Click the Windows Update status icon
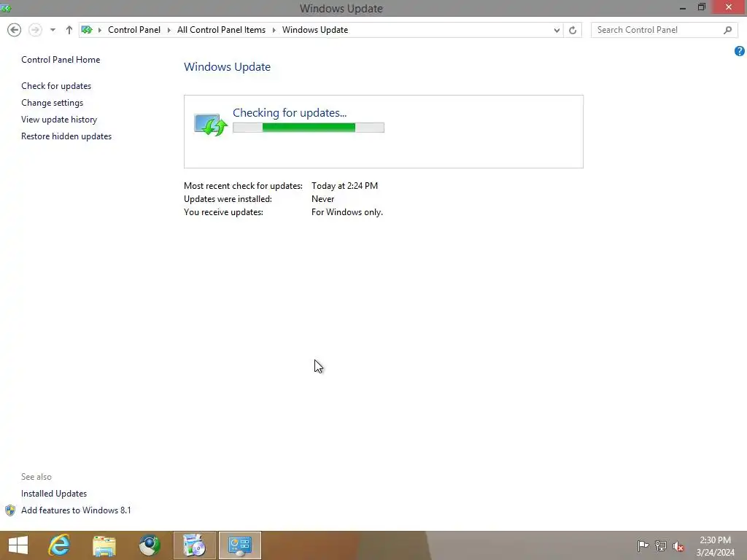The image size is (747, 560). [211, 125]
